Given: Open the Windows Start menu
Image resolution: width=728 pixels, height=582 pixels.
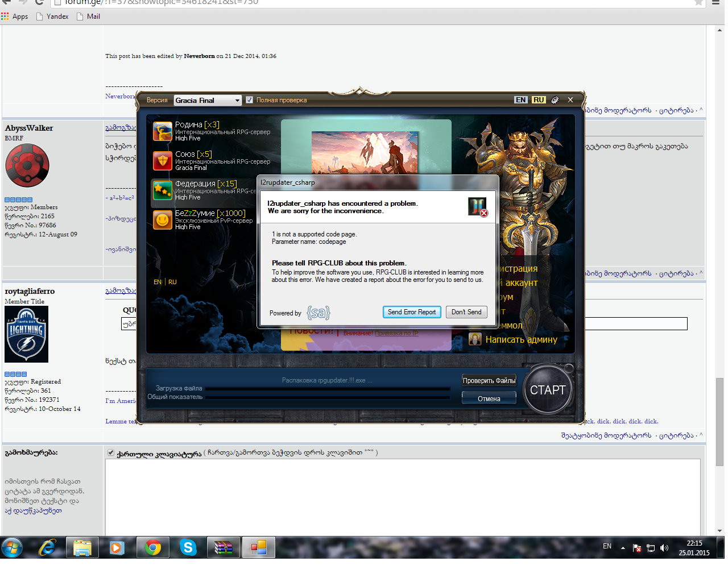Looking at the screenshot, I should [x=11, y=547].
